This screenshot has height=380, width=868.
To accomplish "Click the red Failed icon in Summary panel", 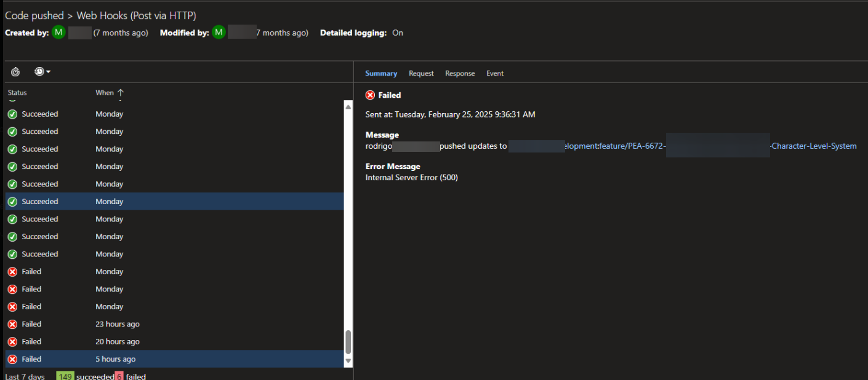I will coord(370,95).
